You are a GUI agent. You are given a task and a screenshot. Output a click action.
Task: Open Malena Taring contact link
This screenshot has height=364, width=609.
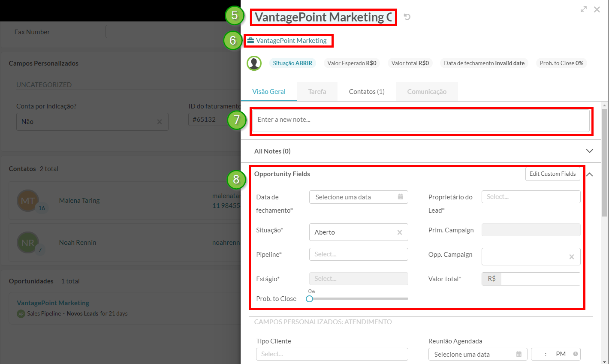click(x=79, y=200)
